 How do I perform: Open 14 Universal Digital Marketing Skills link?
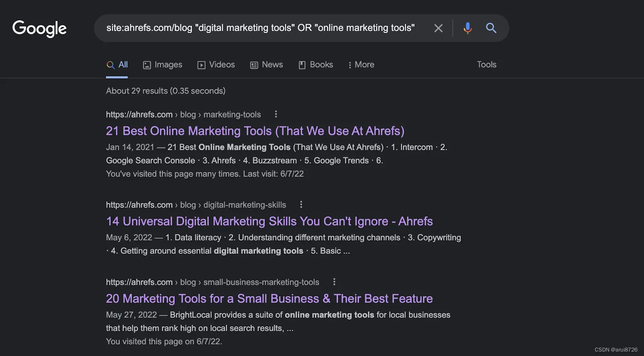[x=270, y=221]
